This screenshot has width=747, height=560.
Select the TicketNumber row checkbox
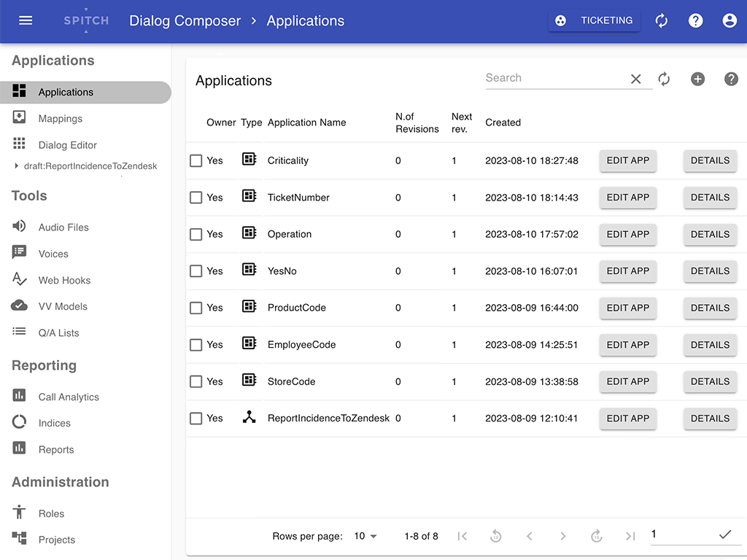[196, 198]
